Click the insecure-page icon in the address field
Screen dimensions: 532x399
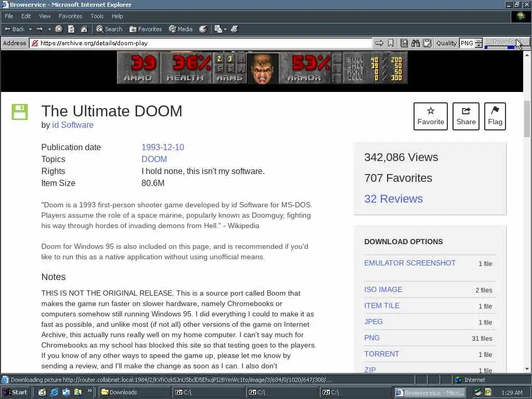pyautogui.click(x=34, y=43)
